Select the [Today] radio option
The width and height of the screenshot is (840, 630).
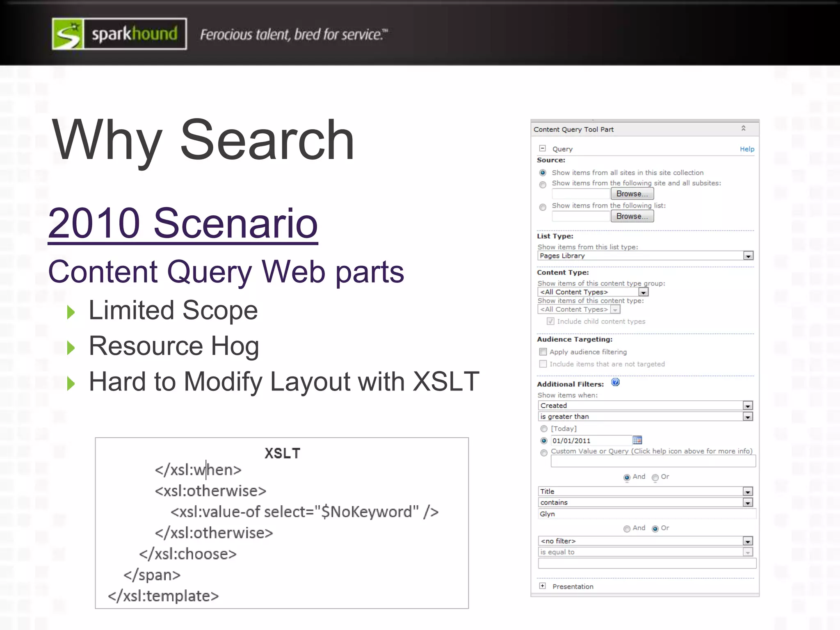(544, 429)
